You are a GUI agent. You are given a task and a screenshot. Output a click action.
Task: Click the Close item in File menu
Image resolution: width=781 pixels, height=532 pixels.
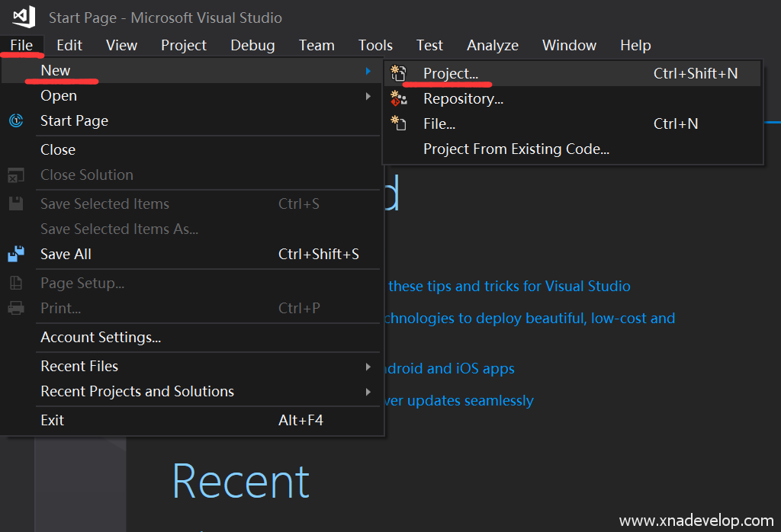[58, 149]
